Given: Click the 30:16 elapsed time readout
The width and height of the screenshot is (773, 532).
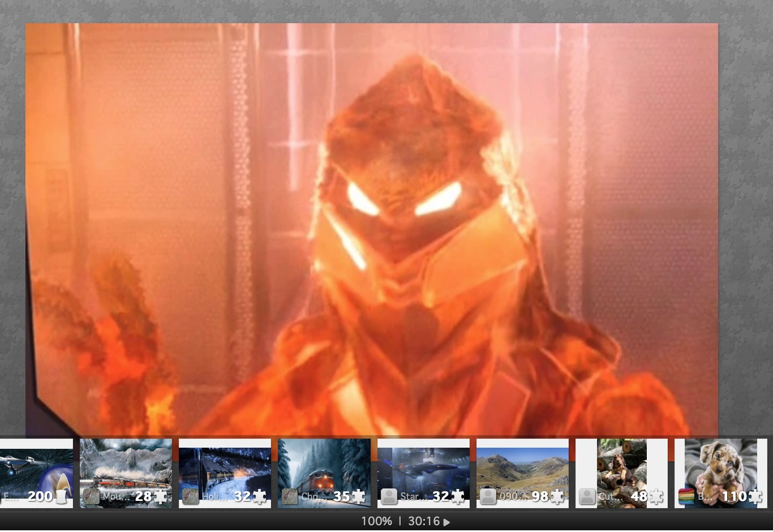Looking at the screenshot, I should (x=424, y=521).
